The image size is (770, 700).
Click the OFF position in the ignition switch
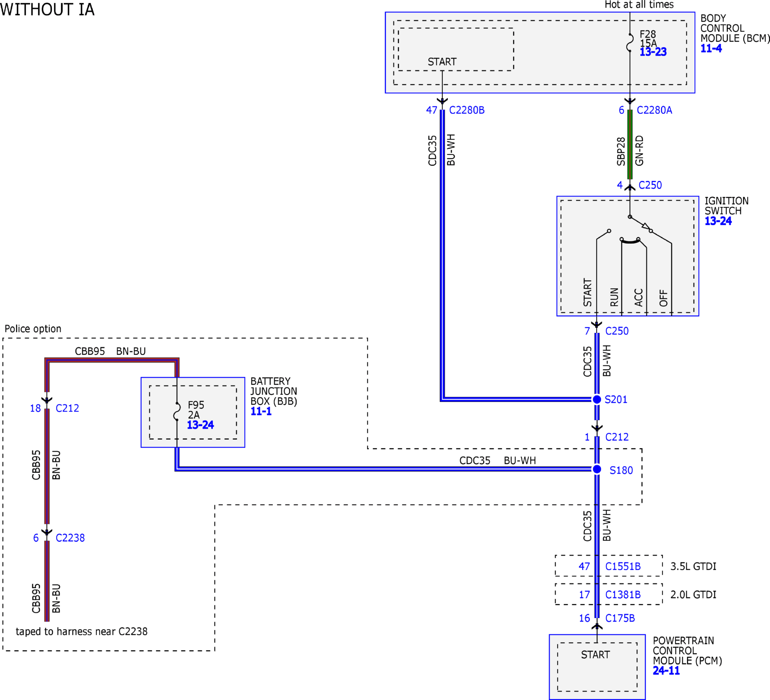coord(663,298)
